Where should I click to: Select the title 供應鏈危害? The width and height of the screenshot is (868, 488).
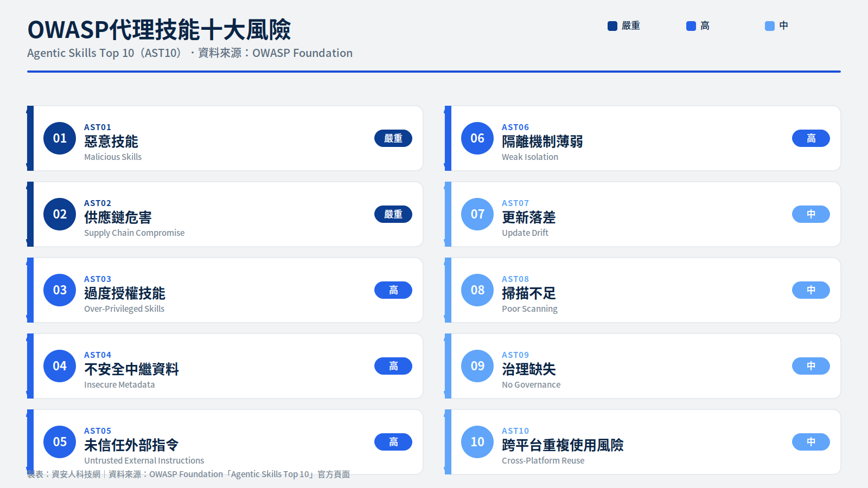click(x=118, y=217)
